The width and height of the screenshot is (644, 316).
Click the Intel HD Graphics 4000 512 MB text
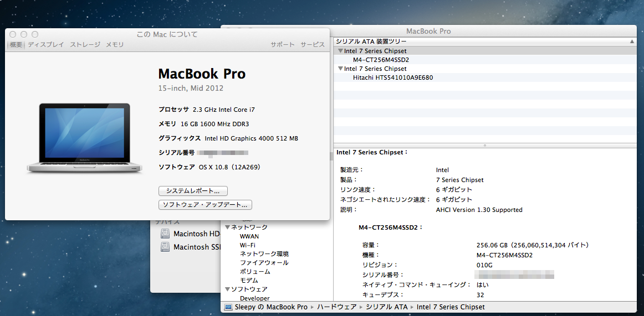click(252, 138)
